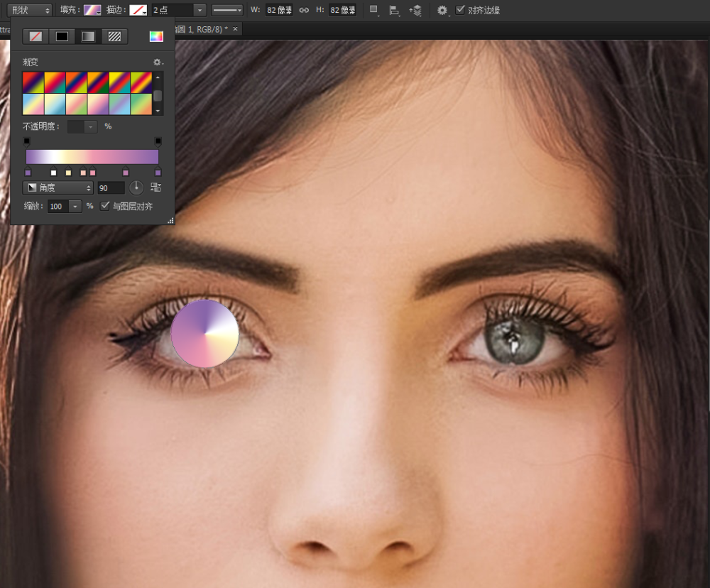Select the No Color fill type button

35,36
